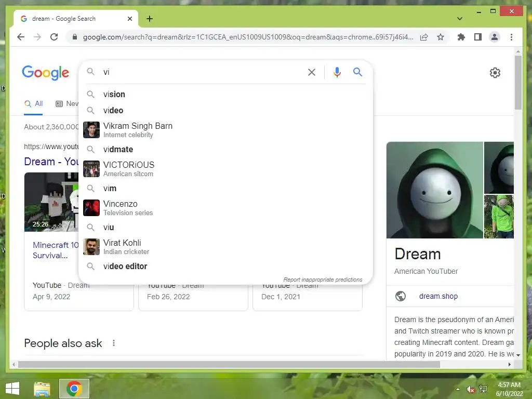
Task: Select the 'video editor' suggestion
Action: [x=225, y=267]
